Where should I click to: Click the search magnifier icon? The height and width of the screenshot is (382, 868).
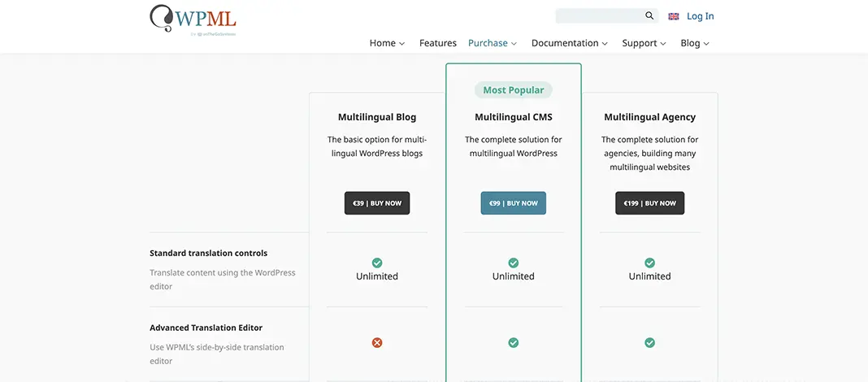(x=649, y=16)
